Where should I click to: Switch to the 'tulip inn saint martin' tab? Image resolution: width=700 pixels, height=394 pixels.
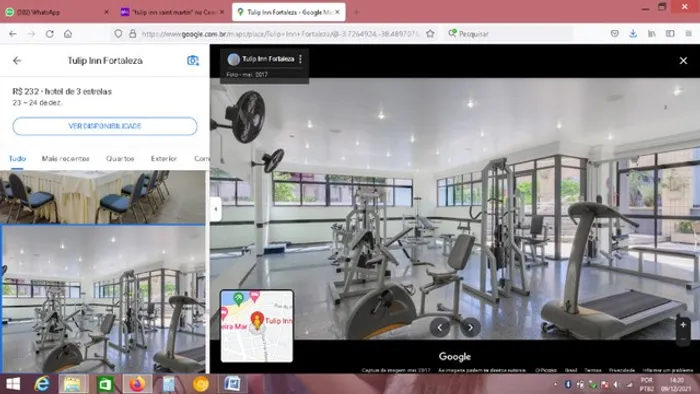tap(172, 12)
